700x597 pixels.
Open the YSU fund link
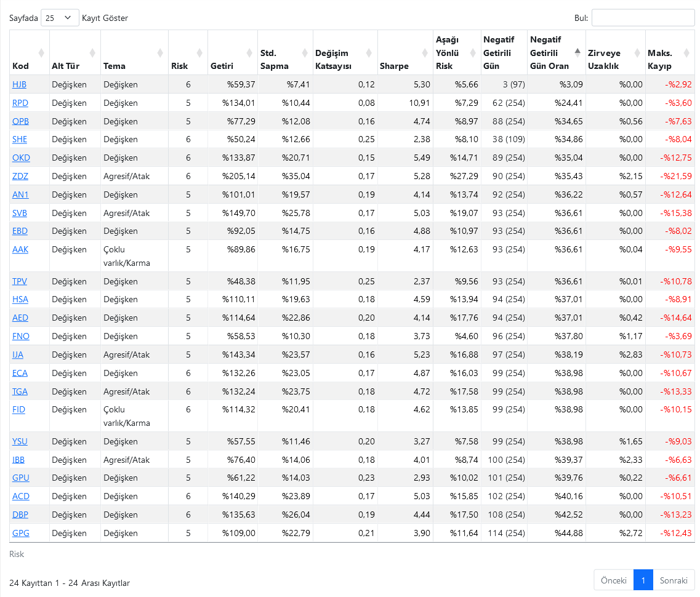point(20,441)
